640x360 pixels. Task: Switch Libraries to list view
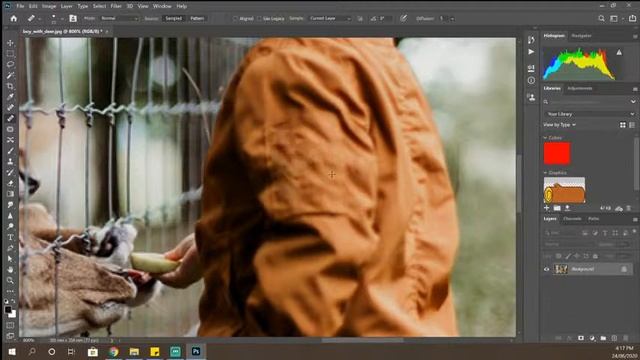[x=632, y=125]
